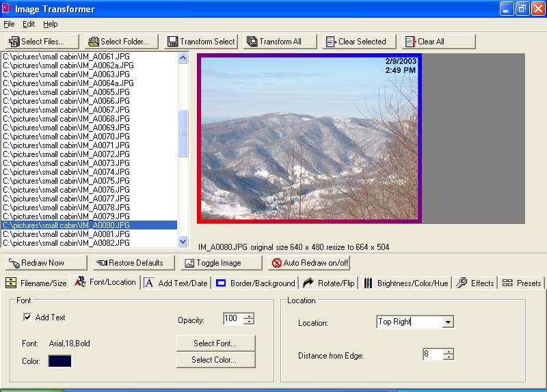Select IM_A0081.JPG in file list

pos(90,234)
